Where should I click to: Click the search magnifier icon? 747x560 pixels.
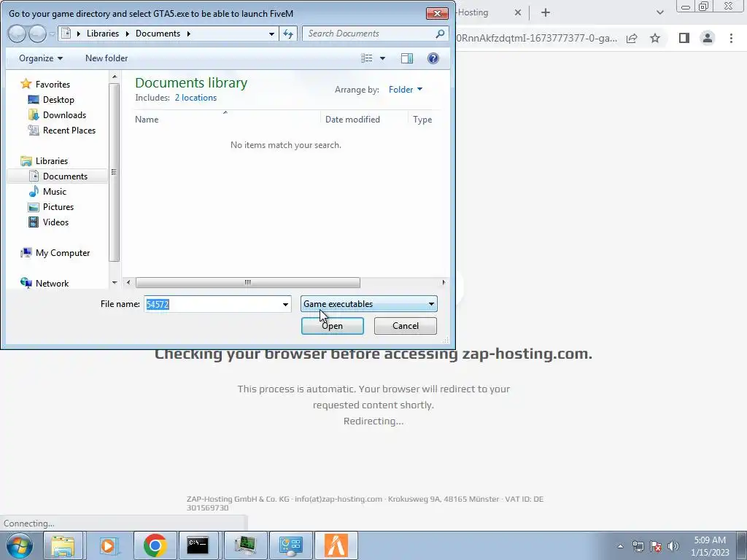(440, 34)
